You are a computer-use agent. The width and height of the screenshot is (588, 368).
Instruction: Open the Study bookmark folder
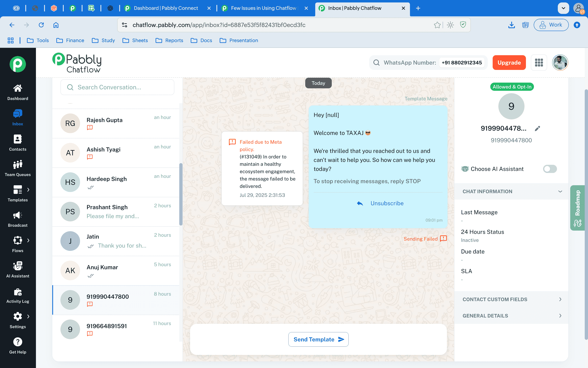click(x=103, y=40)
